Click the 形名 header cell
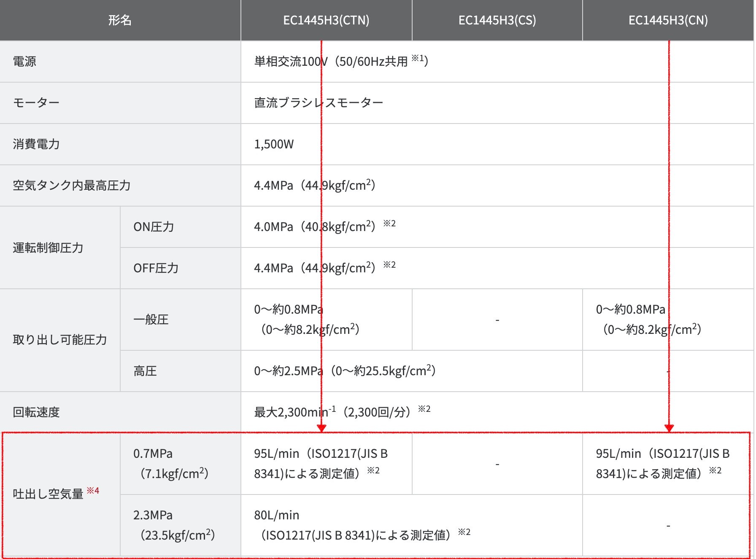 [120, 20]
